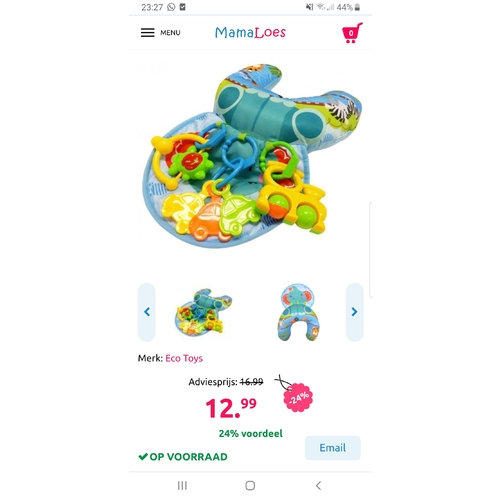Image resolution: width=500 pixels, height=500 pixels.
Task: Go to MamaLoes logo homepage
Action: point(250,33)
